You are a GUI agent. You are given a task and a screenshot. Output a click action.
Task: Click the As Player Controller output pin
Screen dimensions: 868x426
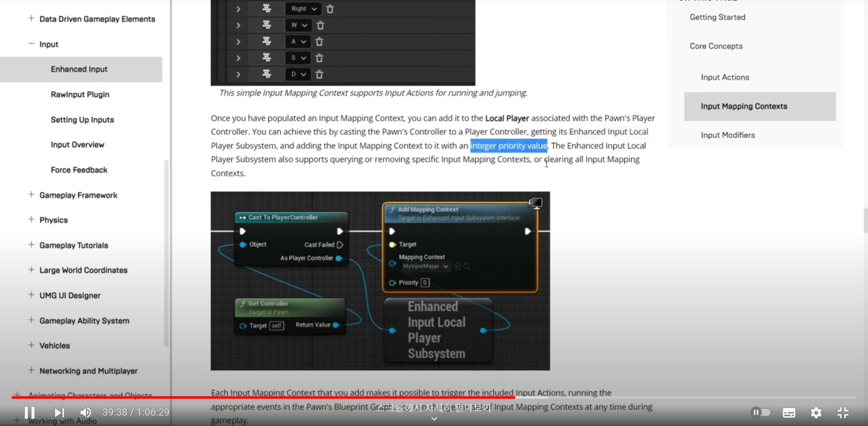click(x=339, y=258)
